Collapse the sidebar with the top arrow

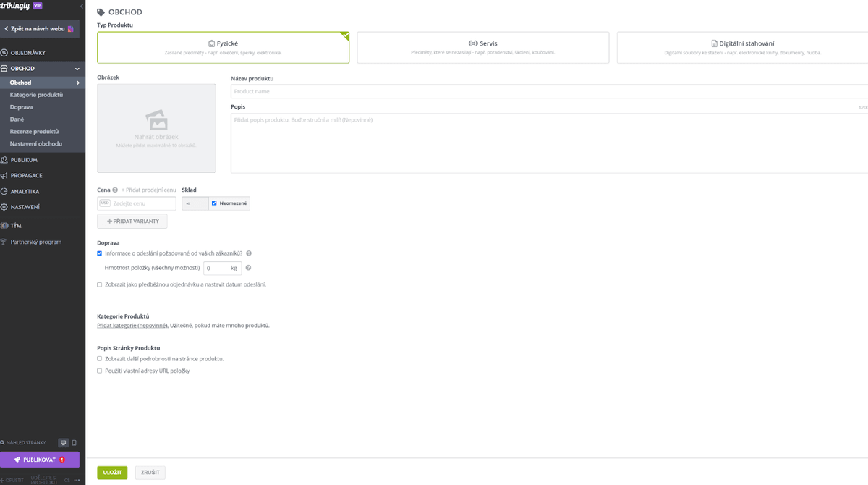[x=80, y=5]
